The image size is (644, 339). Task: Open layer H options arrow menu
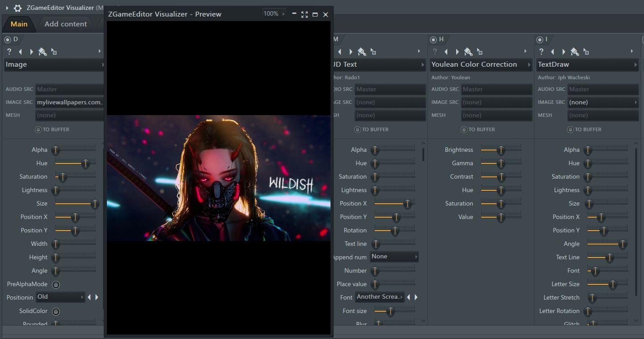[525, 51]
